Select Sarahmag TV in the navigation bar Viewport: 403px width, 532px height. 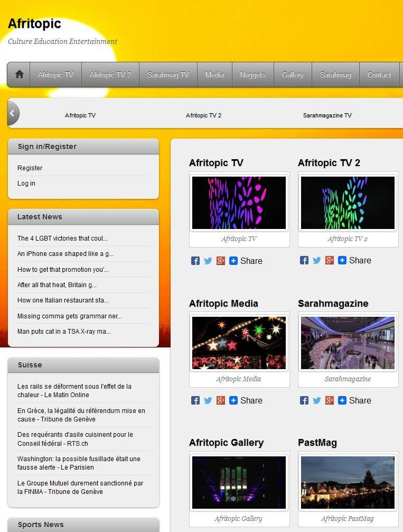pyautogui.click(x=168, y=75)
